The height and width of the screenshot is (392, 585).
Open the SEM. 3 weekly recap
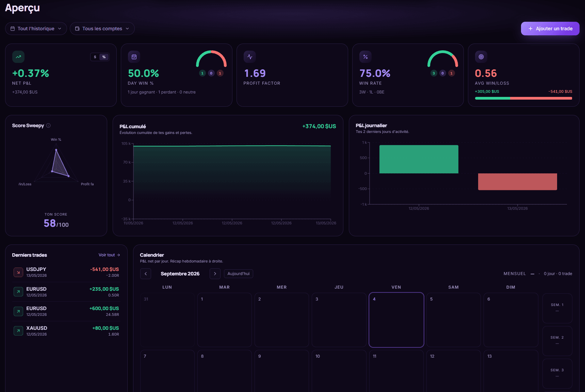[557, 373]
